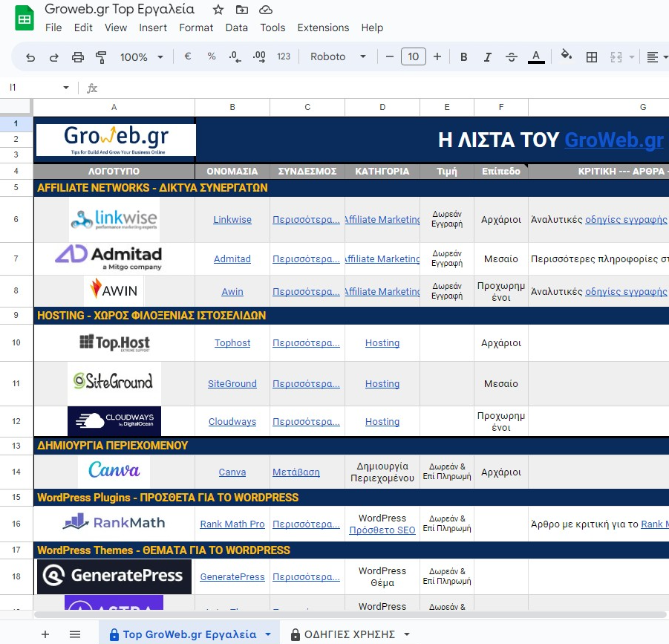The height and width of the screenshot is (644, 669).
Task: Open the Help menu
Action: coord(372,27)
